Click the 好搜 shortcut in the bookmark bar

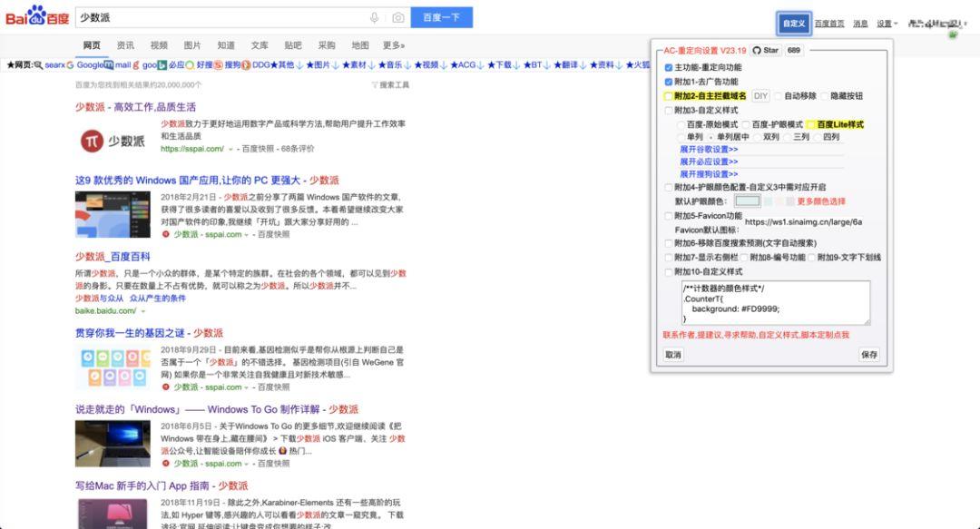pos(200,65)
